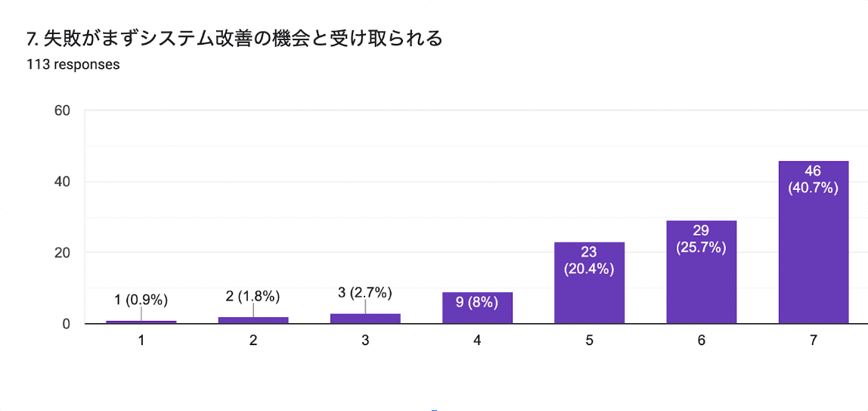Click the chart title about 失敗がまずシステム改善の機会
The image size is (868, 411).
[x=234, y=39]
